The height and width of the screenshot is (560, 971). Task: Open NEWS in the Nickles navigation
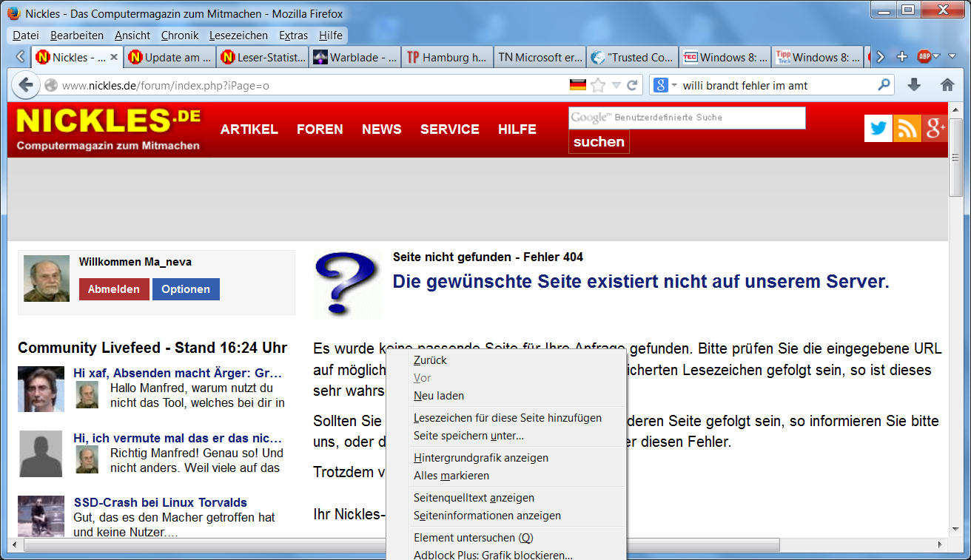pyautogui.click(x=382, y=129)
